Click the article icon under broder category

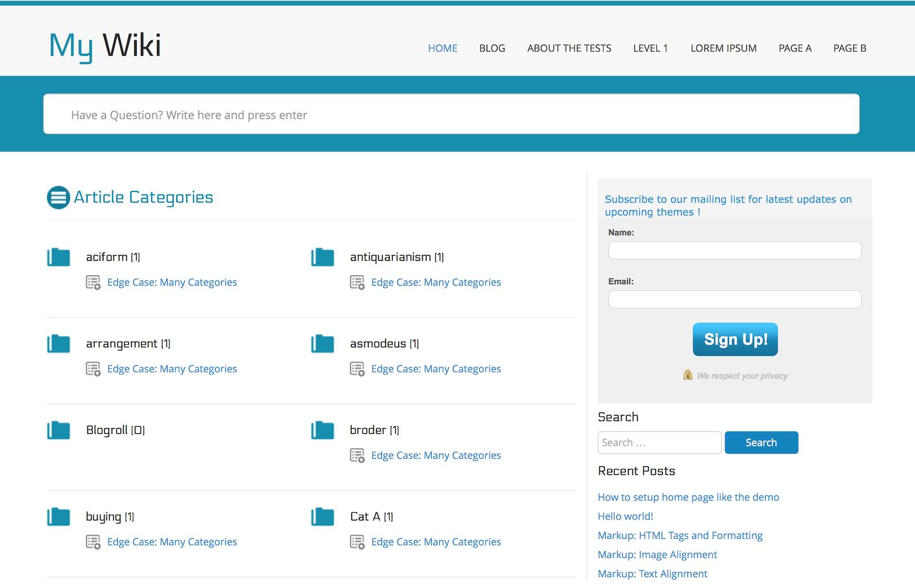coord(357,455)
